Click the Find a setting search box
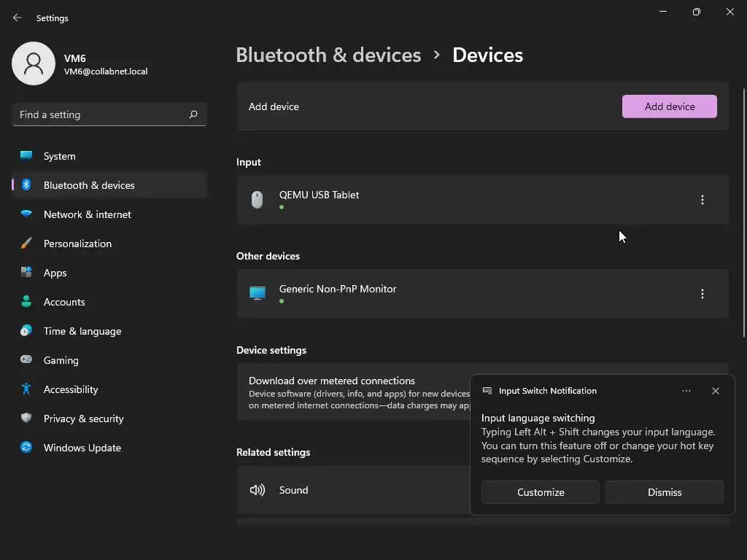This screenshot has height=560, width=747. click(102, 114)
